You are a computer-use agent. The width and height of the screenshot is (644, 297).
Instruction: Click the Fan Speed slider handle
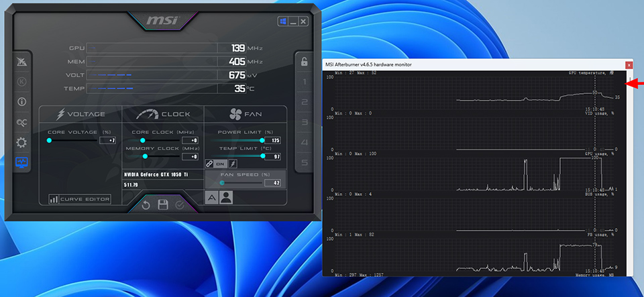tap(222, 182)
